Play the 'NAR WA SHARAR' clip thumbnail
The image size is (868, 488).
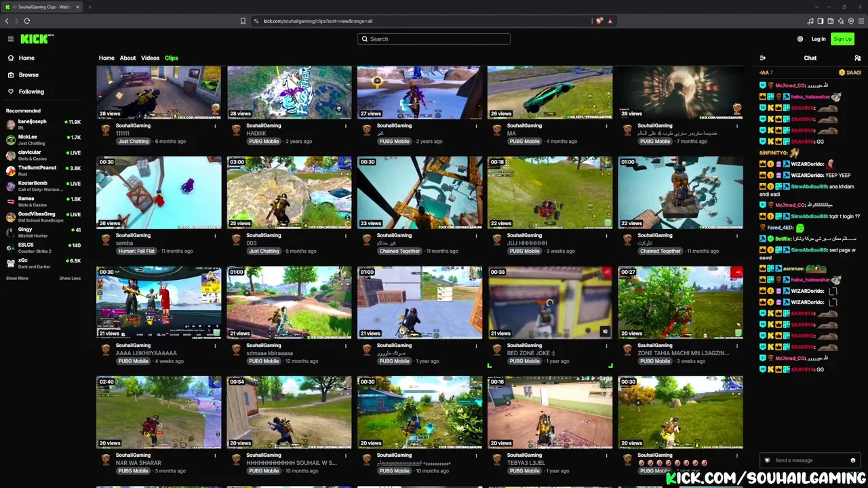click(159, 413)
